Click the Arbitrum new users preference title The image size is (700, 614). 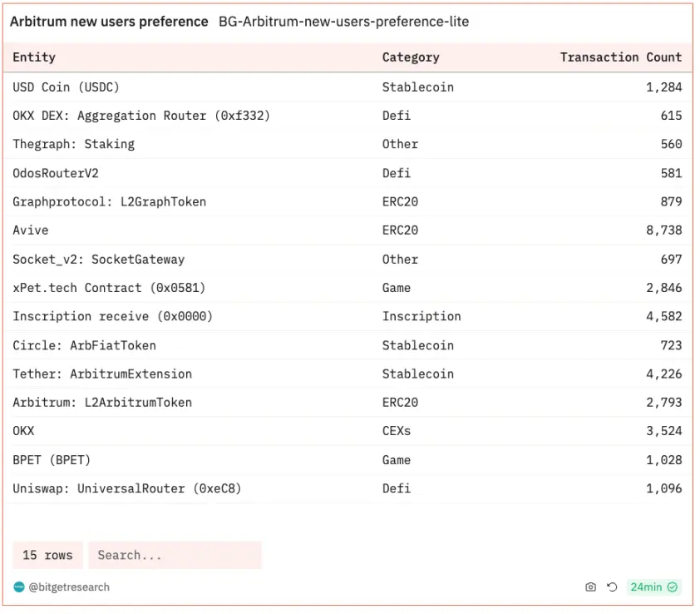tap(109, 22)
